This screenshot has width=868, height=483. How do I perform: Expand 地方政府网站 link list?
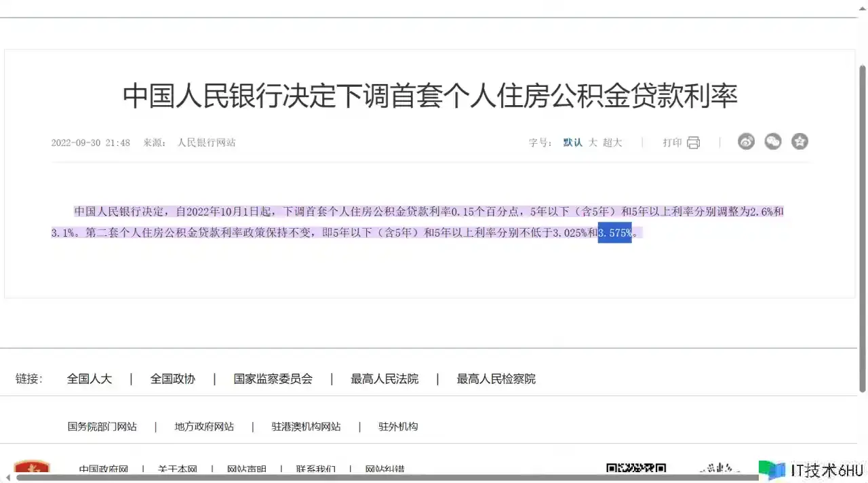[x=204, y=427]
